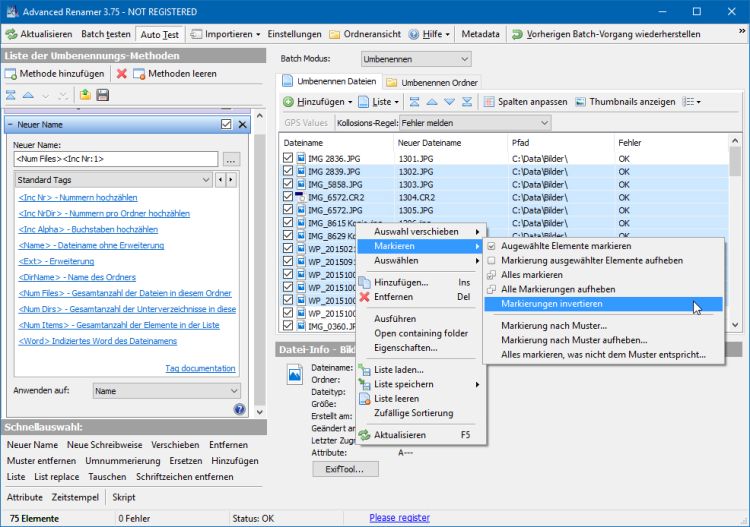Uncheck the IMG 2836.JPG file checkbox
Image resolution: width=750 pixels, height=527 pixels.
(288, 157)
